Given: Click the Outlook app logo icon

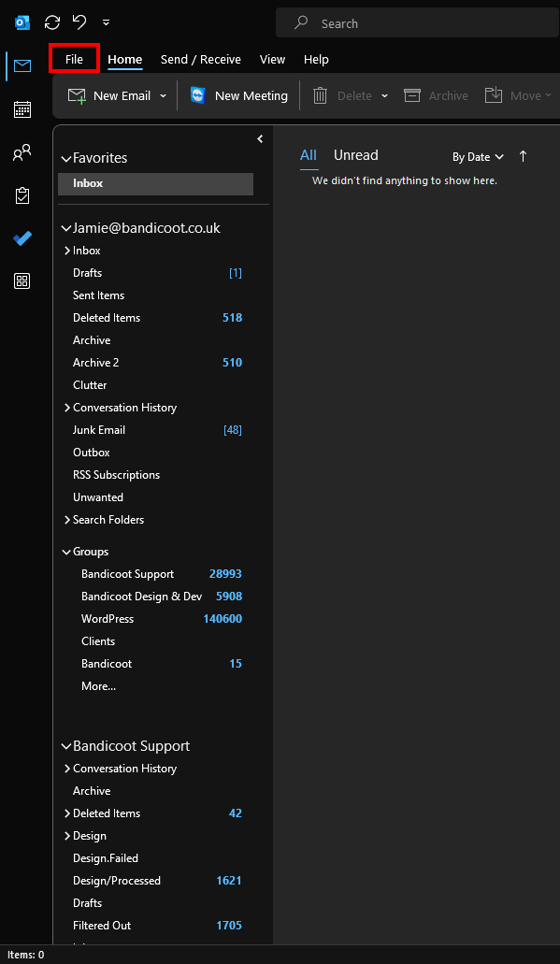Looking at the screenshot, I should (x=22, y=22).
